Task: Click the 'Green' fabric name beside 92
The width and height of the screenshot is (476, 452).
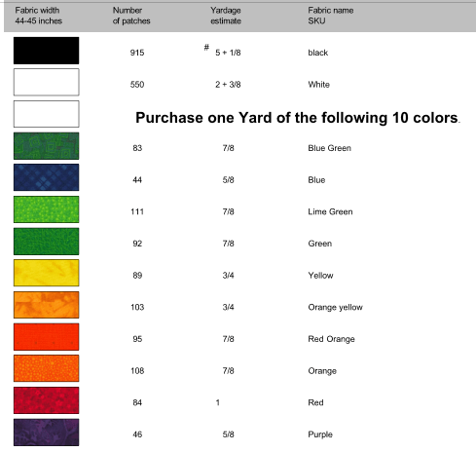Action: (x=320, y=244)
